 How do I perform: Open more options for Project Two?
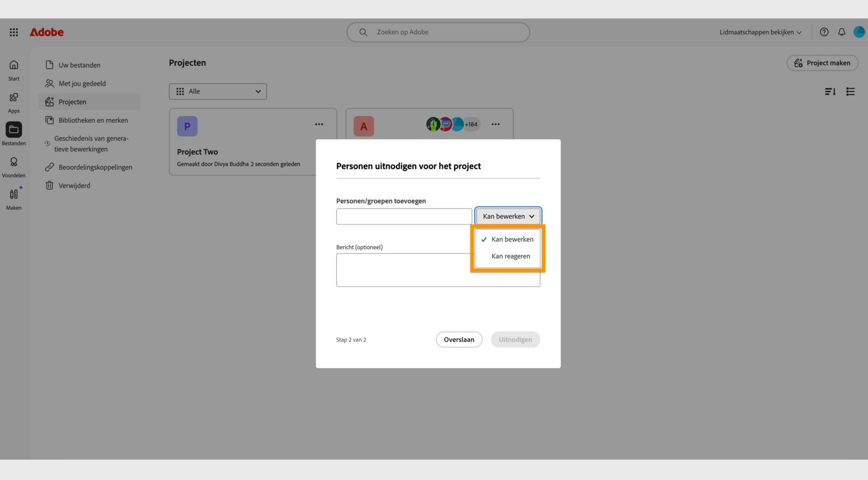[319, 124]
